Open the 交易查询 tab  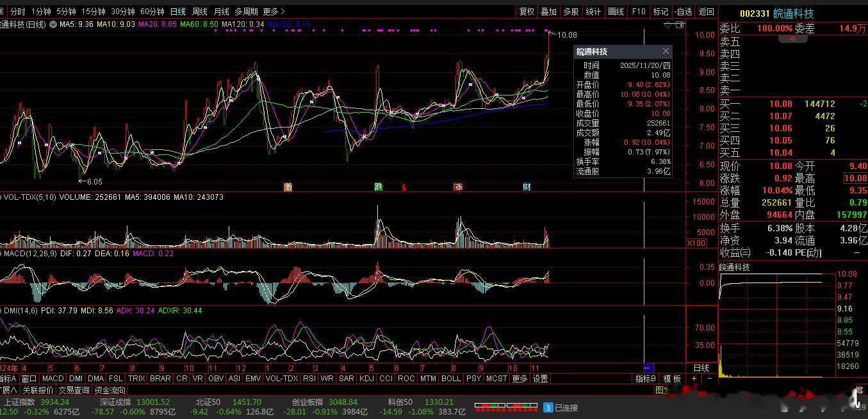pyautogui.click(x=74, y=390)
